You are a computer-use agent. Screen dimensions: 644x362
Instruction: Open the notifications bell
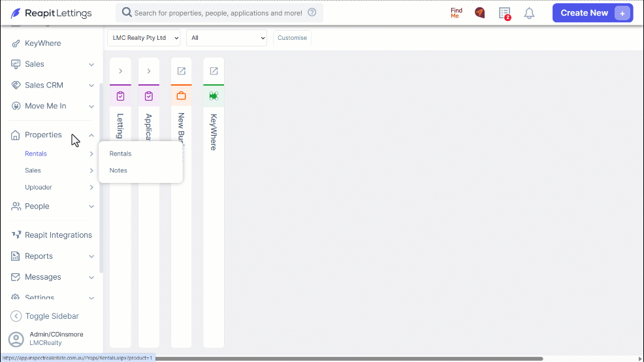click(x=529, y=13)
